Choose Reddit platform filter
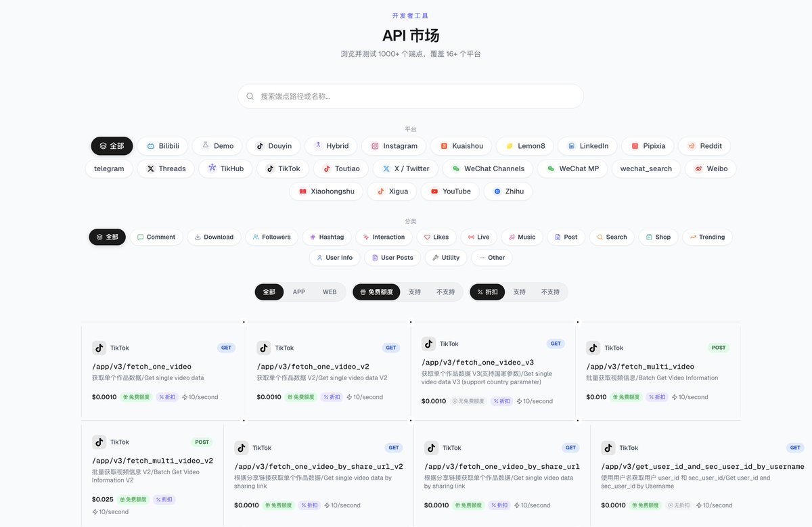The width and height of the screenshot is (812, 527). point(704,145)
